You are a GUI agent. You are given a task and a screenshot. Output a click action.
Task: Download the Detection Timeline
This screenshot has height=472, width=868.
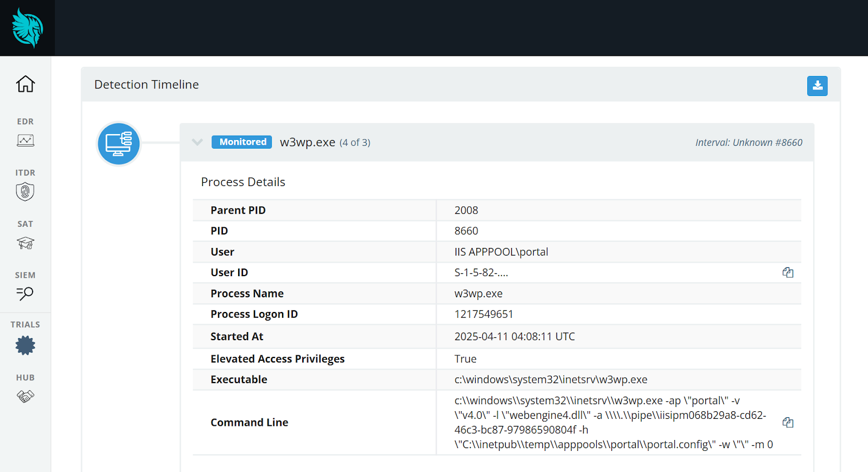click(817, 86)
